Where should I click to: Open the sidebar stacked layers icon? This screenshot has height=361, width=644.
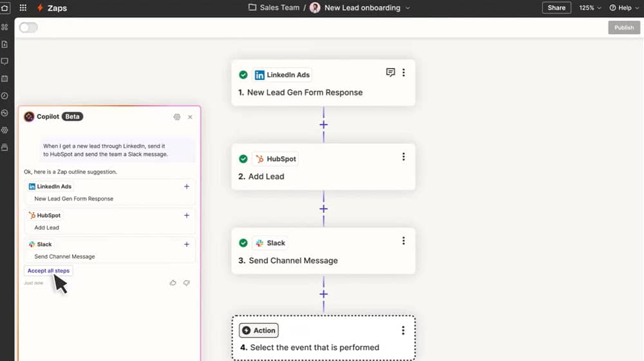point(5,147)
